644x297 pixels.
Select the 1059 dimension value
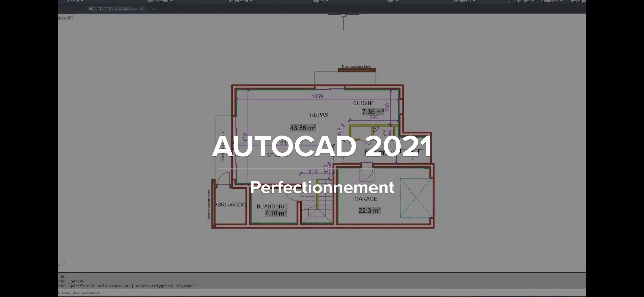point(317,97)
